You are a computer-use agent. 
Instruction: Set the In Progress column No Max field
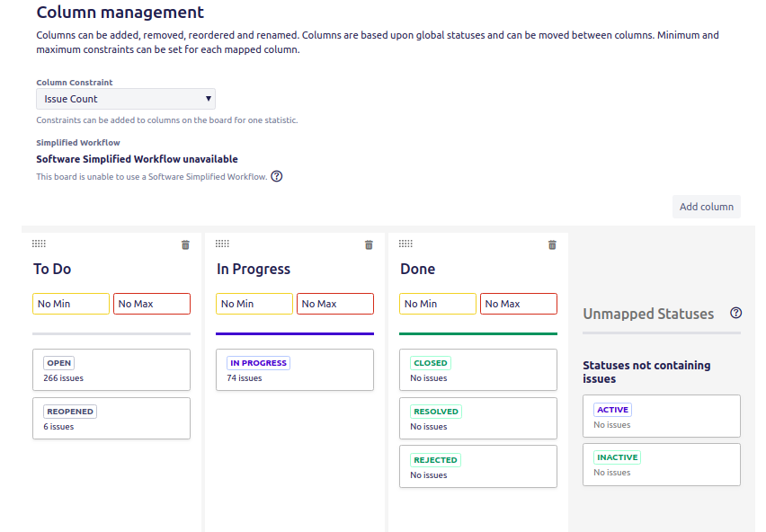click(335, 304)
